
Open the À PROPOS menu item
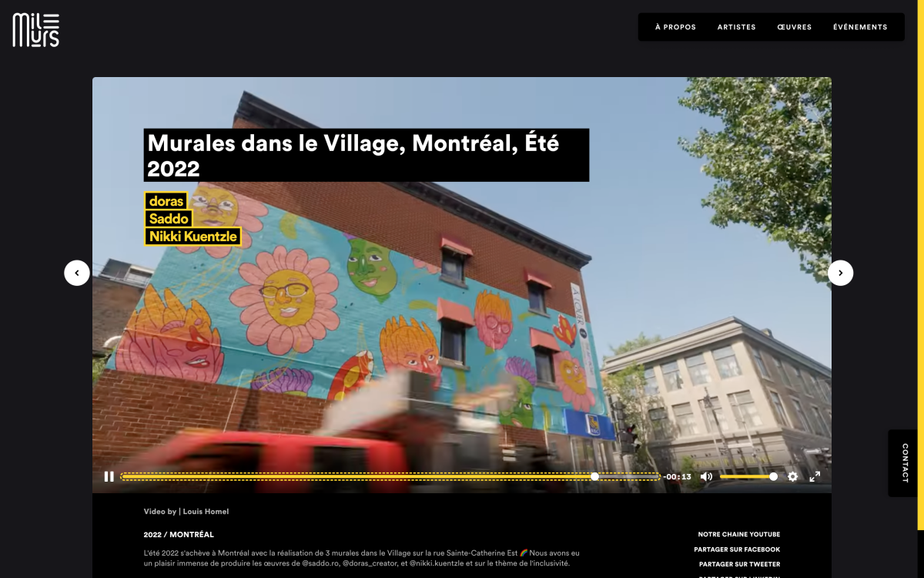tap(675, 27)
